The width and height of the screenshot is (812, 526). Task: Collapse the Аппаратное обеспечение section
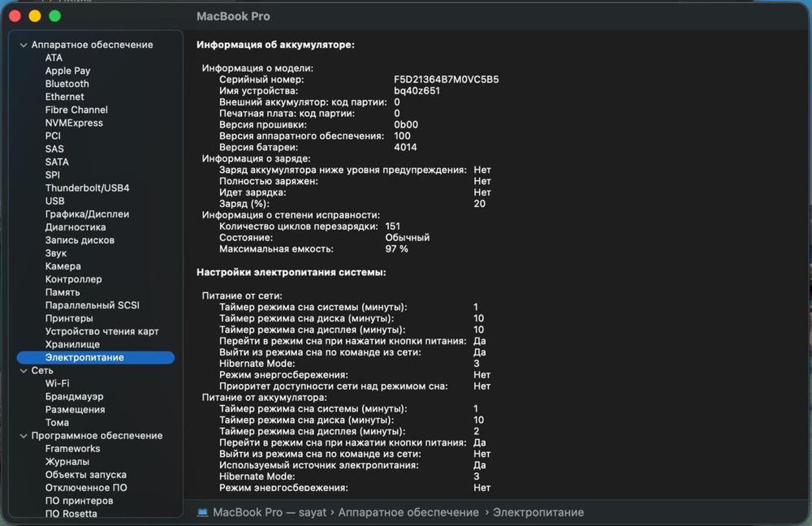(24, 45)
